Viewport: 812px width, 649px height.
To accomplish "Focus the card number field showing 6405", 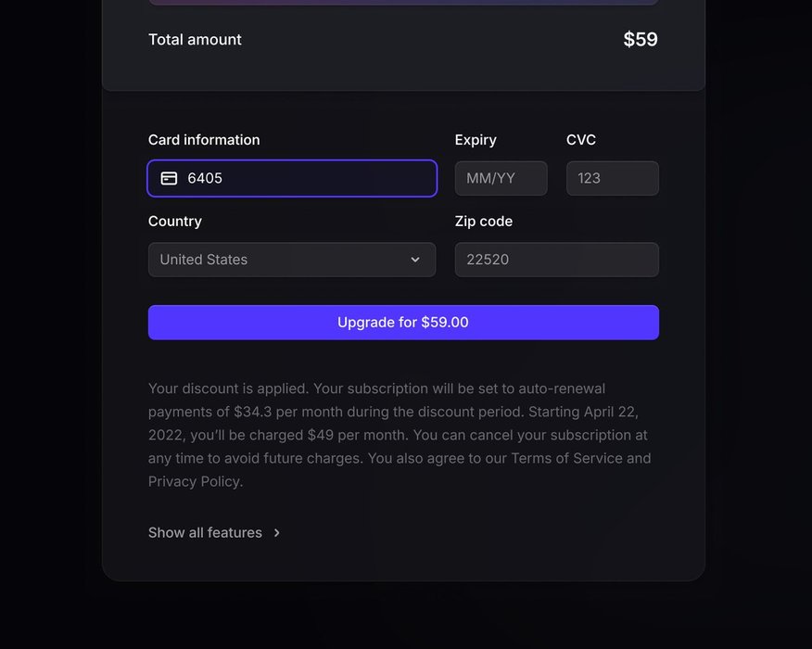I will [306, 178].
